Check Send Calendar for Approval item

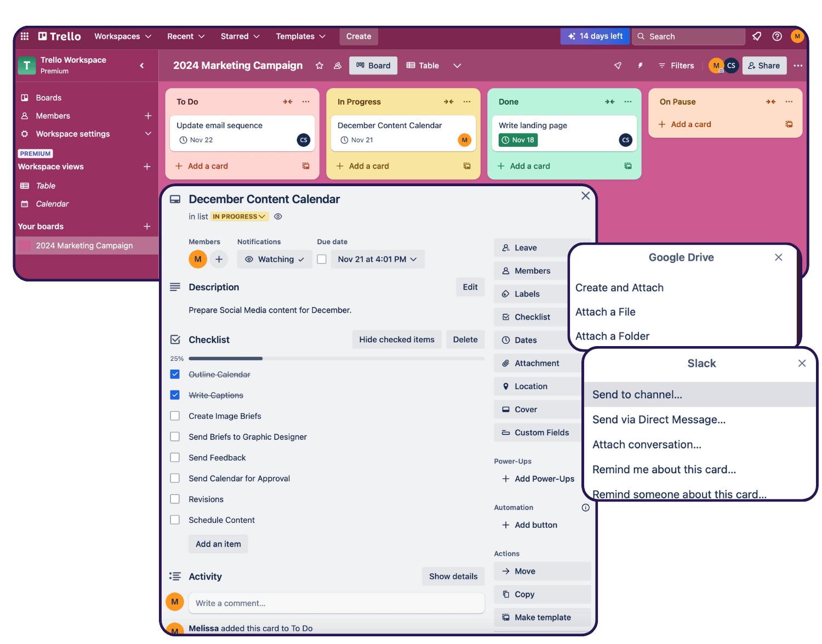(175, 479)
